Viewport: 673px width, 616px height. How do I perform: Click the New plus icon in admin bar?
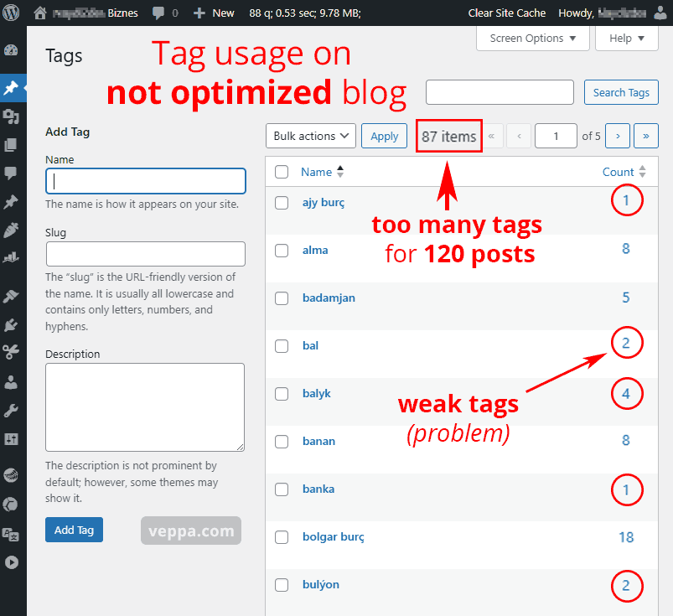coord(199,13)
